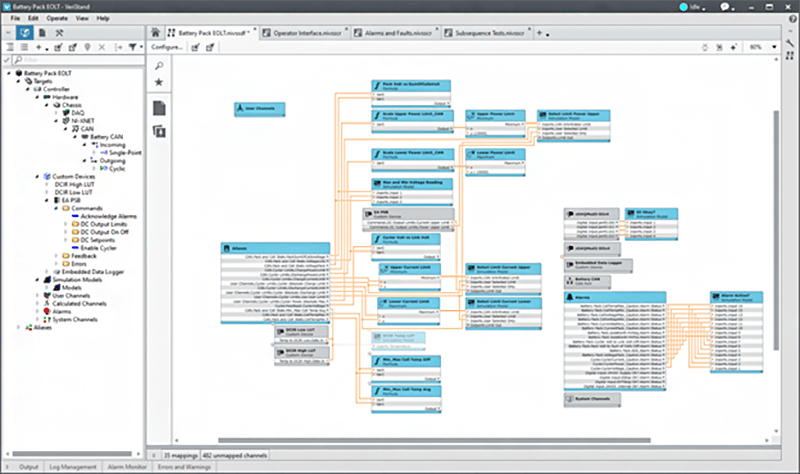800x474 pixels.
Task: Click the import documents palette icon
Action: pyautogui.click(x=159, y=131)
